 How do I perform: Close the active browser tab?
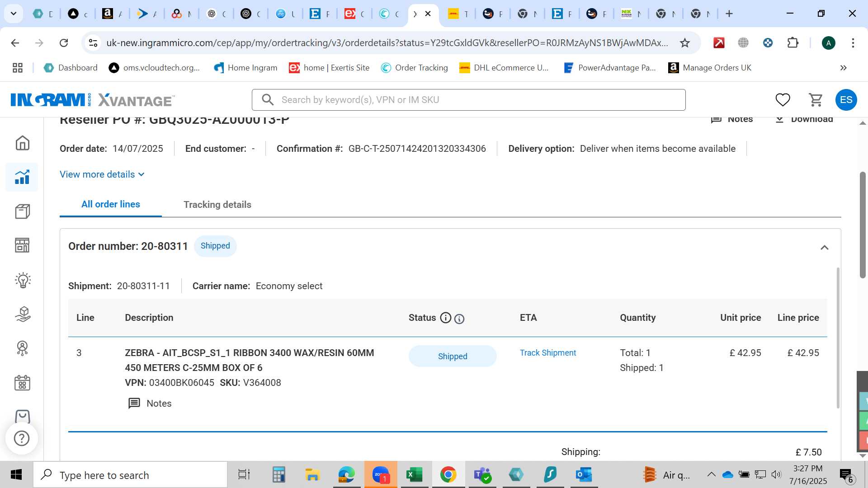pyautogui.click(x=428, y=14)
